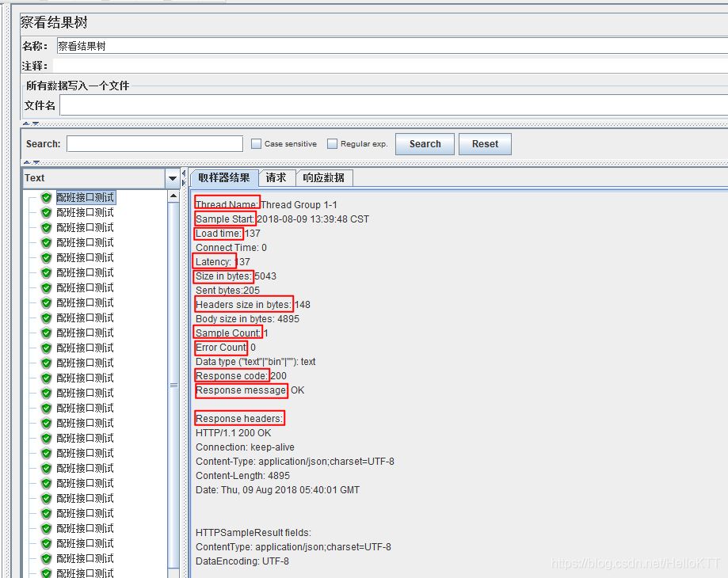This screenshot has height=578, width=728.
Task: Click the Content-Type: application/json line
Action: tap(295, 462)
